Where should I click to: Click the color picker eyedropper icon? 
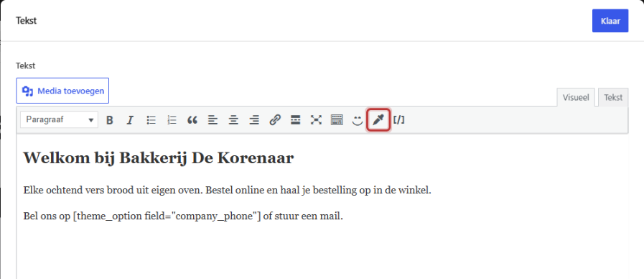pos(378,120)
